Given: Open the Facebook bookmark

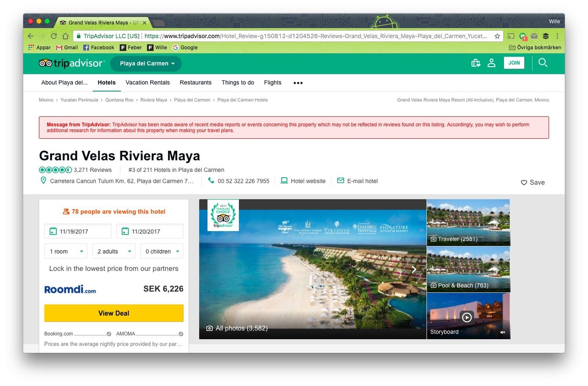Looking at the screenshot, I should click(98, 47).
